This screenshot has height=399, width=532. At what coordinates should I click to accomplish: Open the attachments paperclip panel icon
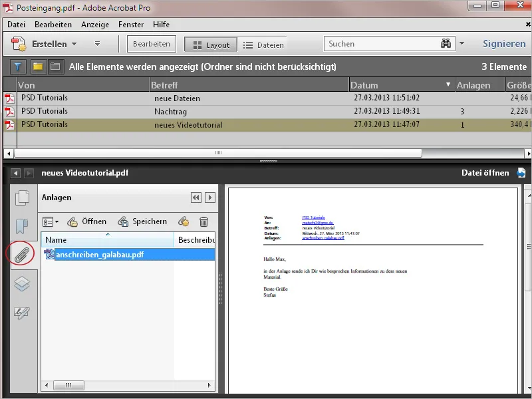click(x=21, y=255)
